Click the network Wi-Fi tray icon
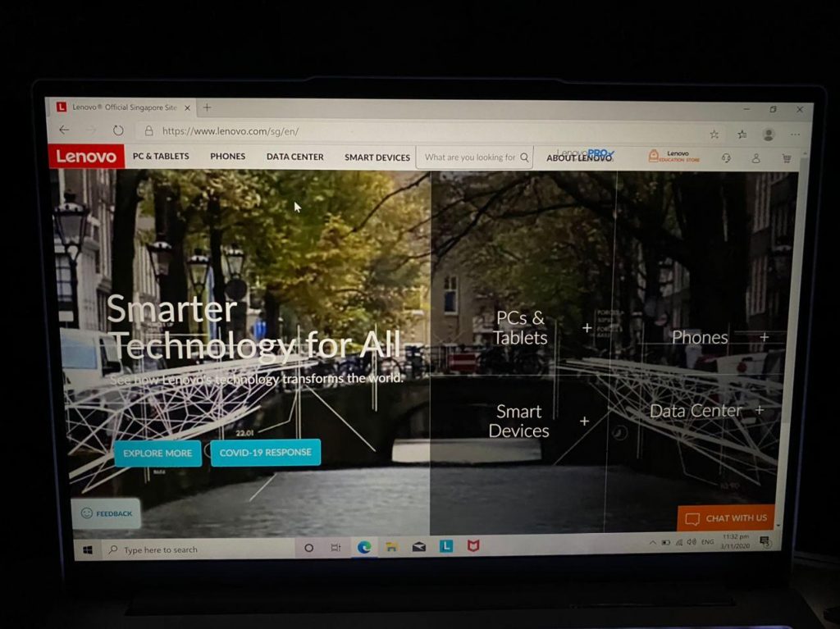This screenshot has width=840, height=629. [679, 542]
